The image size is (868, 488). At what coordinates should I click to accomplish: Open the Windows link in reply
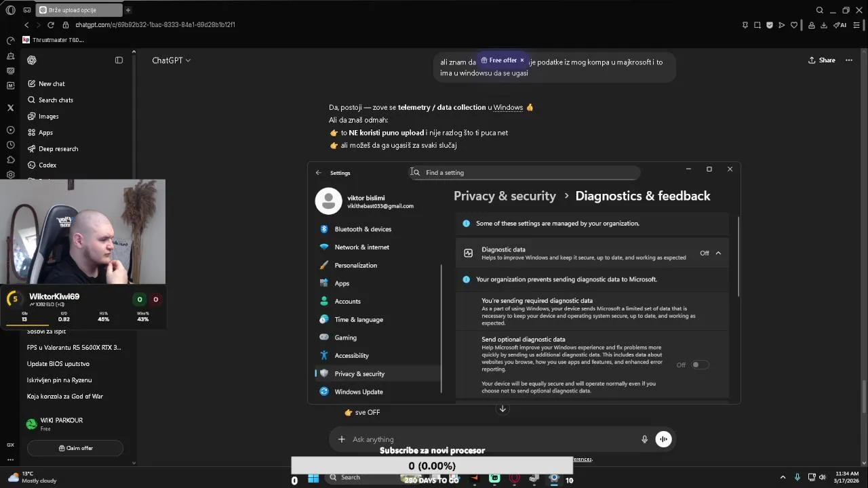[508, 107]
